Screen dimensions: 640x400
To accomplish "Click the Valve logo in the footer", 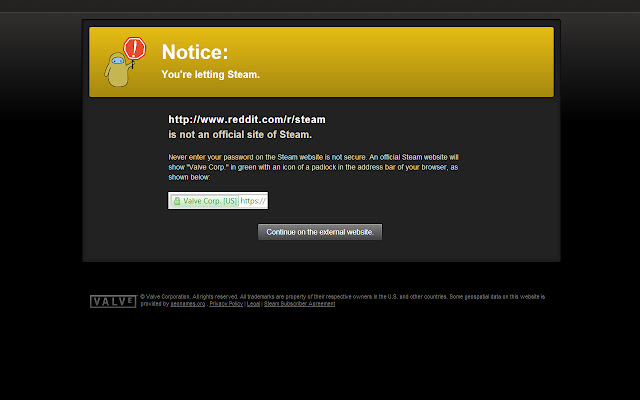I will pyautogui.click(x=113, y=302).
